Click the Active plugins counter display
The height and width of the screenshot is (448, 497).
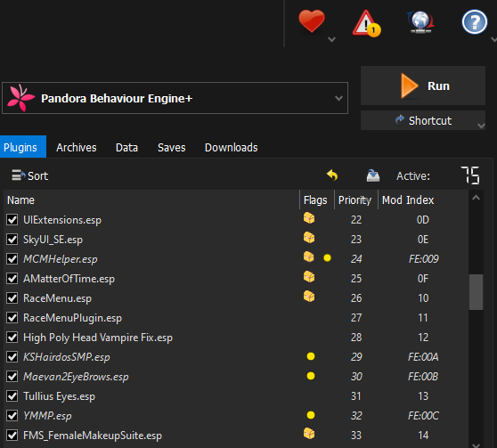470,175
